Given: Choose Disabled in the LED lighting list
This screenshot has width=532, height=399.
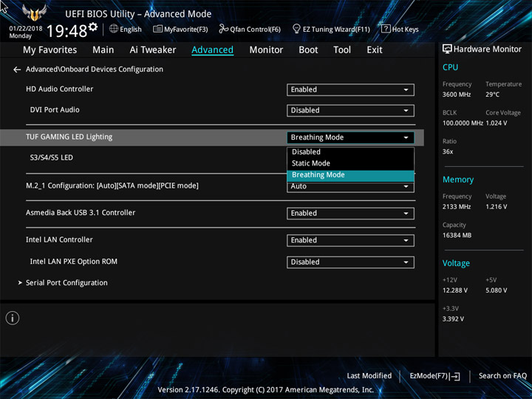Looking at the screenshot, I should [x=350, y=152].
